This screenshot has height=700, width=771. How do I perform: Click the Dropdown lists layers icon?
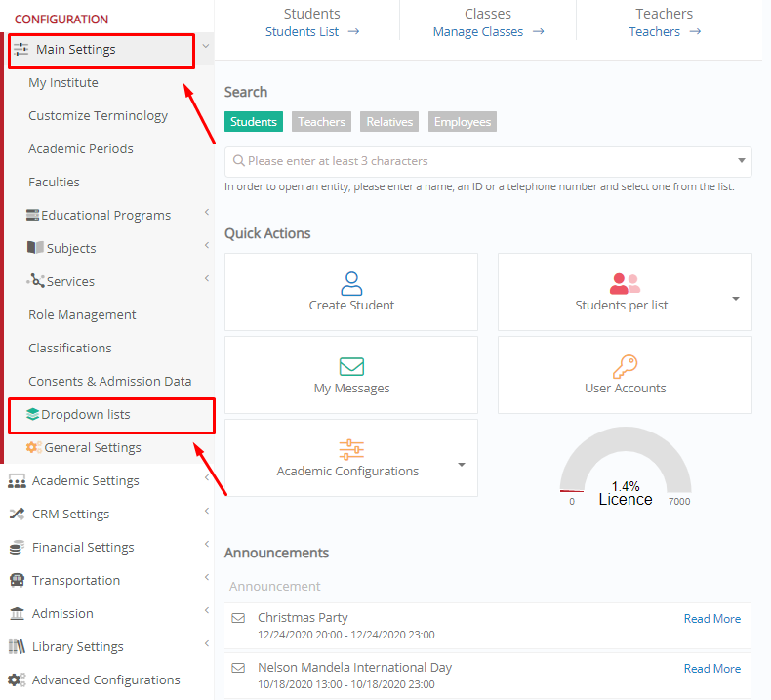32,414
